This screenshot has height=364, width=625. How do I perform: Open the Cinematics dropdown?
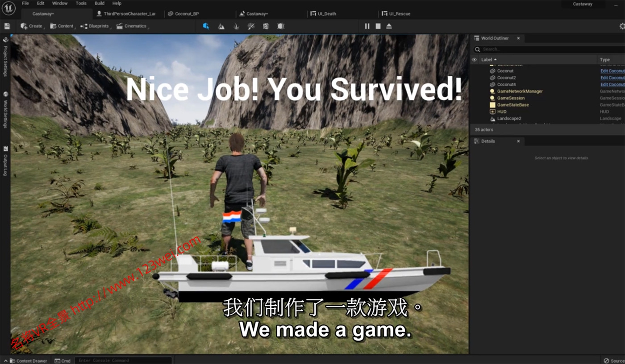[132, 26]
